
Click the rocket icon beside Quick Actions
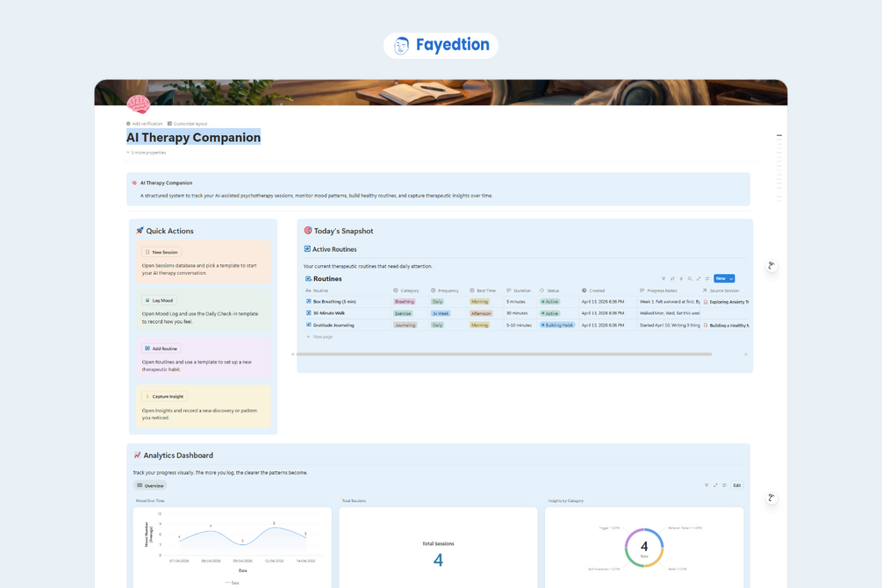coord(140,231)
